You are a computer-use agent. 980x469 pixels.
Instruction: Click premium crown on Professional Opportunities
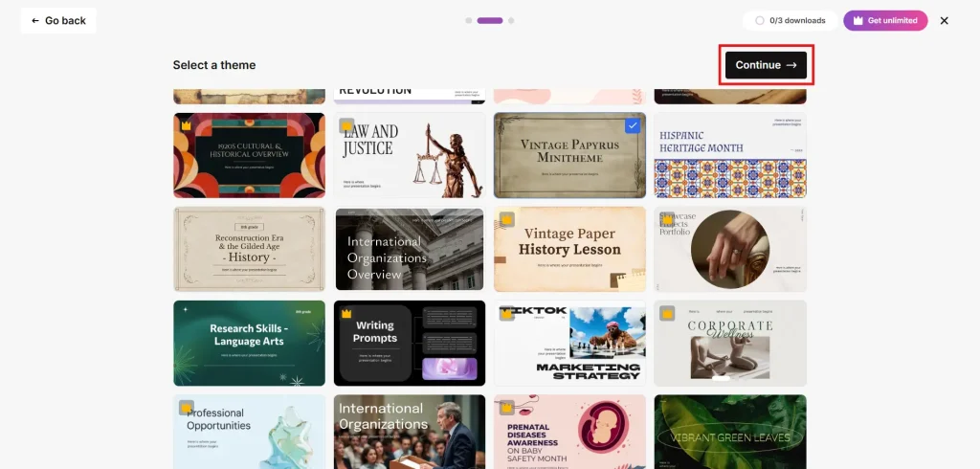pyautogui.click(x=187, y=408)
